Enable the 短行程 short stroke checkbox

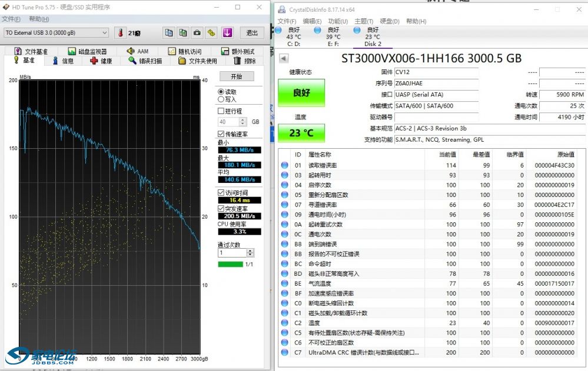click(x=221, y=111)
